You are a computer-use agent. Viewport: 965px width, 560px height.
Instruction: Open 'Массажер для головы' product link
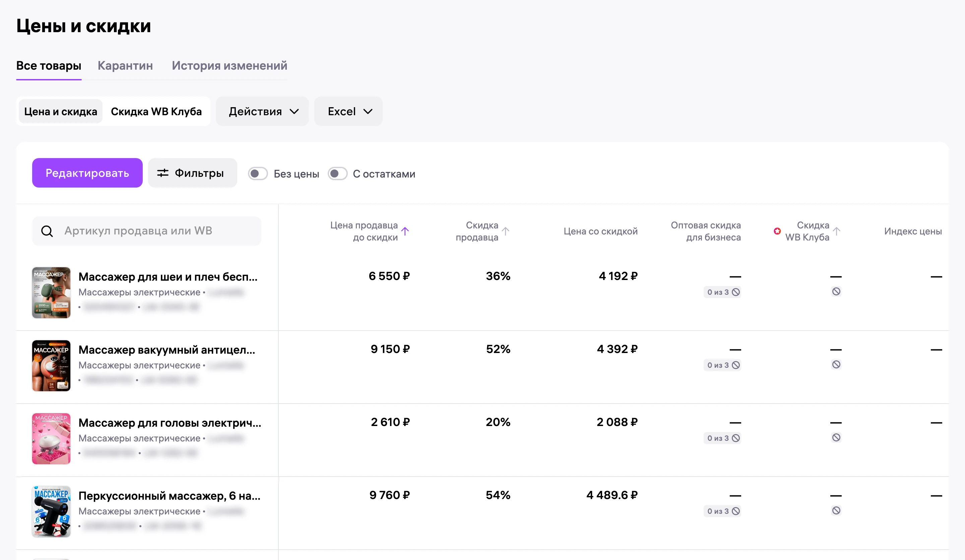pyautogui.click(x=170, y=423)
